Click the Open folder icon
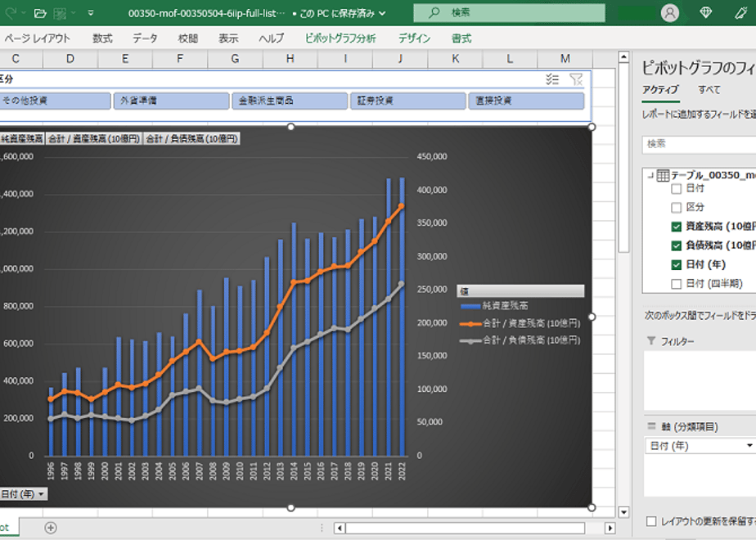The width and height of the screenshot is (756, 540). click(41, 13)
